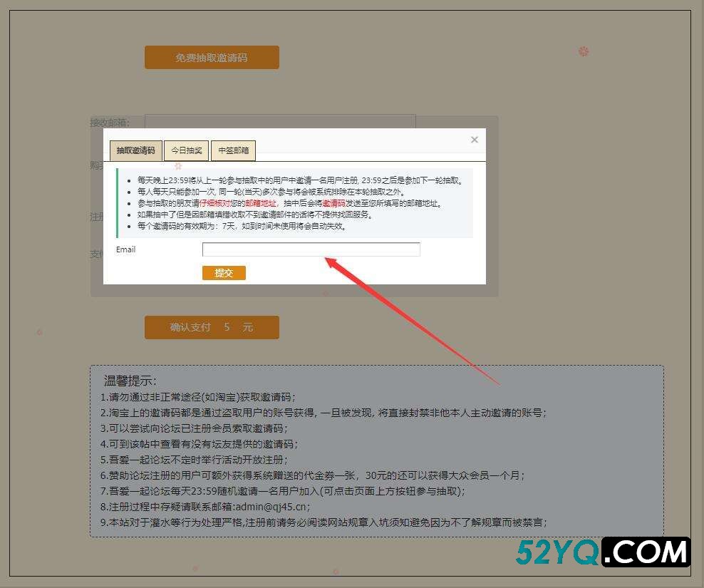Click the 免费抽取邀请码 button at top
Viewport: 704px width, 588px height.
point(212,57)
